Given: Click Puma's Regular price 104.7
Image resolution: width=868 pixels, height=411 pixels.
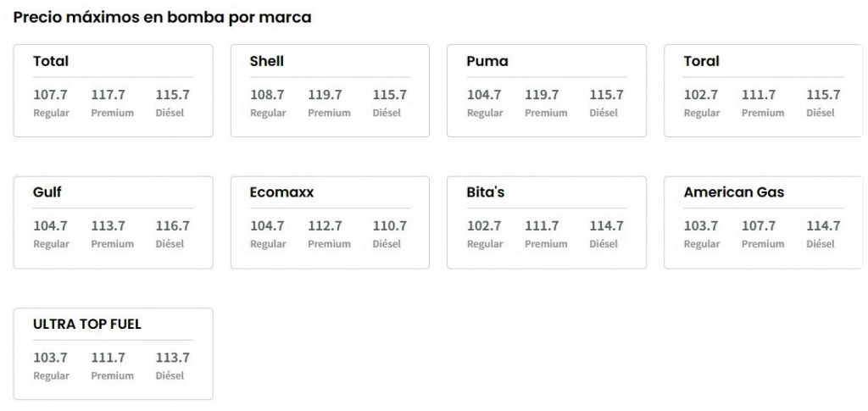Looking at the screenshot, I should 484,95.
